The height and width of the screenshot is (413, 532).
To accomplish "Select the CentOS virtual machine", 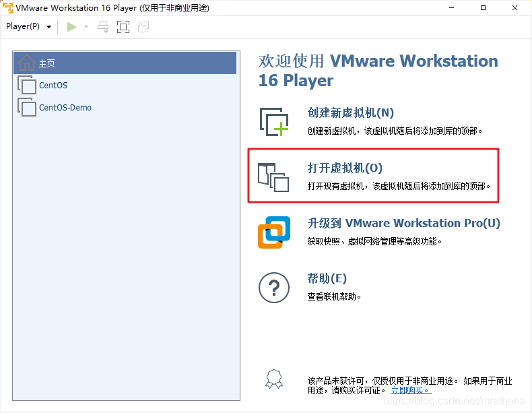I will [x=125, y=85].
